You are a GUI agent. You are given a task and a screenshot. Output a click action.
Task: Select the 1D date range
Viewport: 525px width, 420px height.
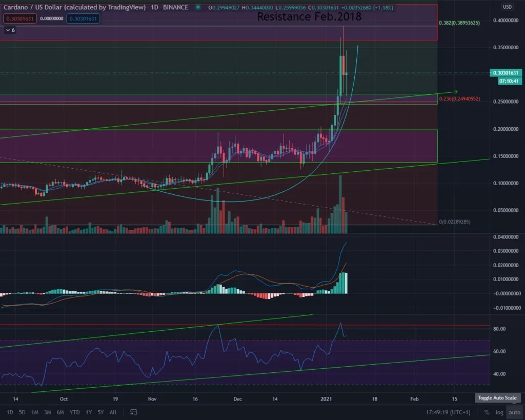tap(10, 412)
